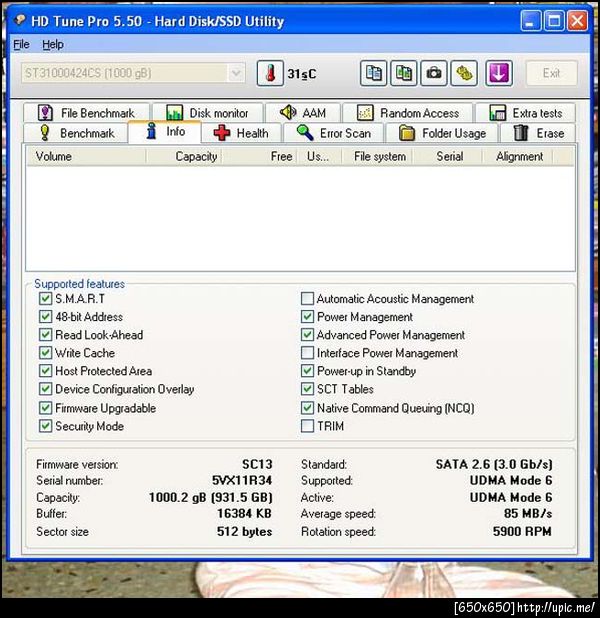Click rotation speed value 5900 RPM
Viewport: 600px width, 618px height.
[x=522, y=531]
